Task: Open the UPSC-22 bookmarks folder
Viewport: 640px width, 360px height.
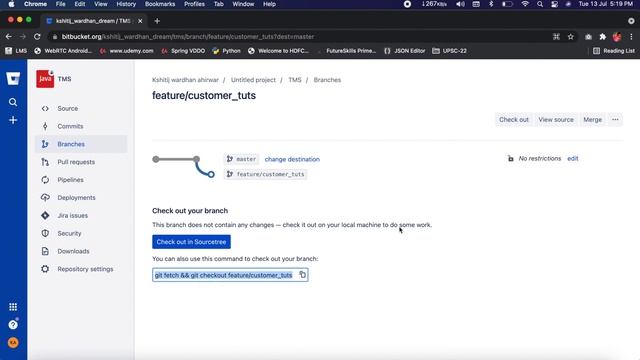Action: [449, 51]
